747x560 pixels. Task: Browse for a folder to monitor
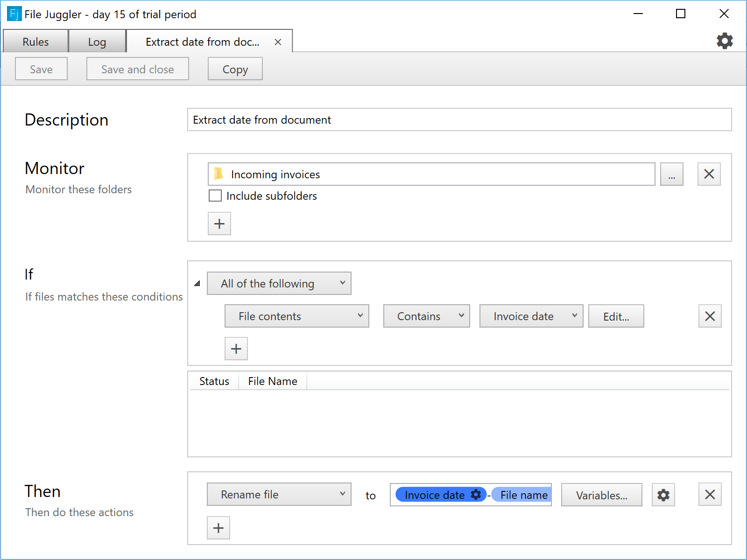coord(671,174)
